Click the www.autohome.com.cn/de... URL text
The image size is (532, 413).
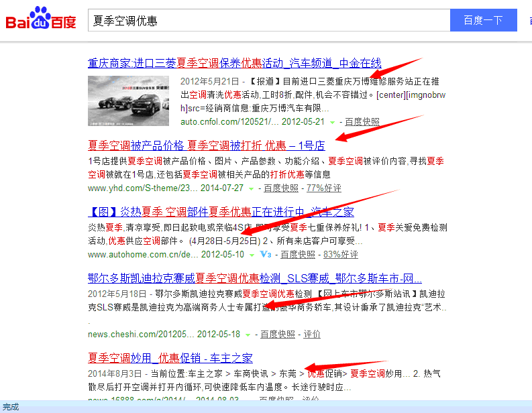[143, 255]
